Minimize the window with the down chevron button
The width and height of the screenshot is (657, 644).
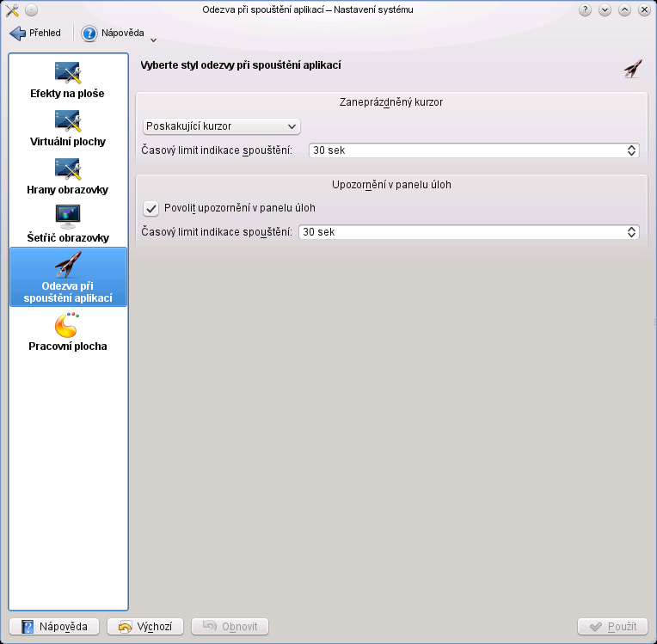pos(605,9)
